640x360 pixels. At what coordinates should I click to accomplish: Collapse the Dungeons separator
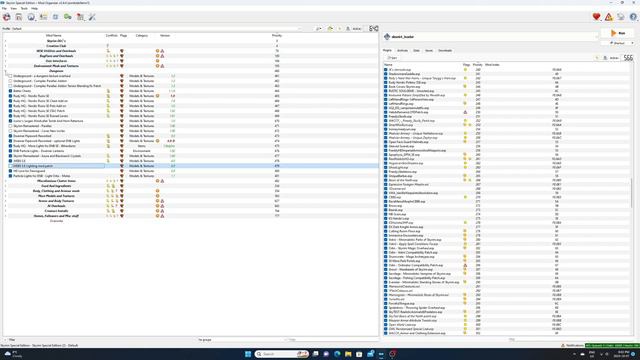pyautogui.click(x=5, y=71)
